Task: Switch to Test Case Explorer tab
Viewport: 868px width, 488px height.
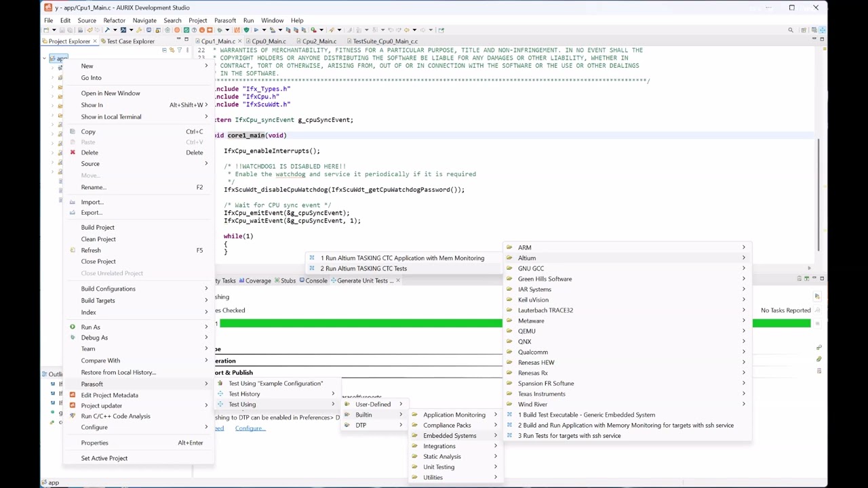Action: [x=130, y=41]
